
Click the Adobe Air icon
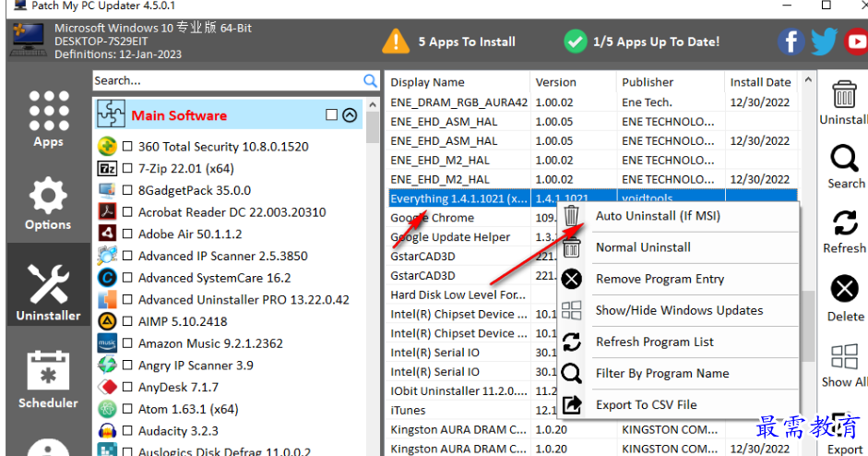tap(107, 234)
